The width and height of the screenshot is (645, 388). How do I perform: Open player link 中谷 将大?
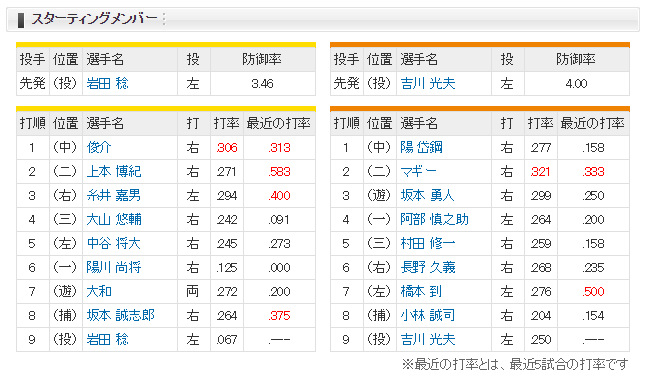click(x=114, y=243)
